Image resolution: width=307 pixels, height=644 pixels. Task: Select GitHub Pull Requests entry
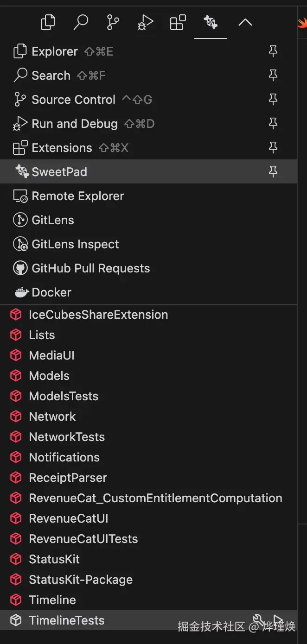click(x=90, y=268)
